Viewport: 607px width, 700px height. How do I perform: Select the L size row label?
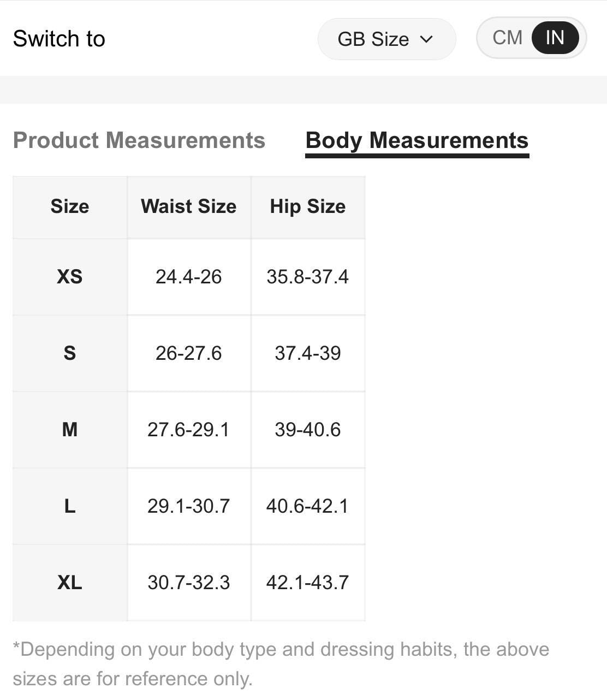coord(70,506)
